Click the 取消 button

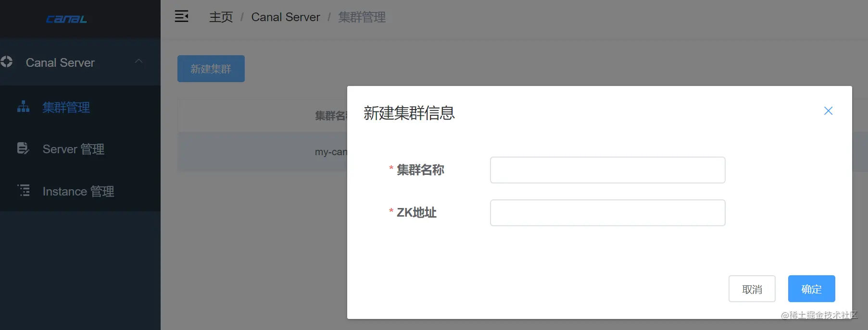752,289
